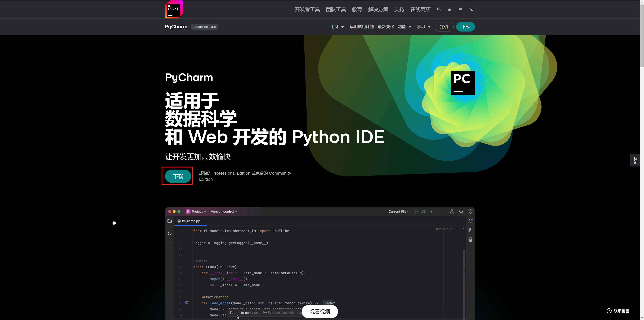
Task: Open the 在线商店 menu
Action: (420, 10)
